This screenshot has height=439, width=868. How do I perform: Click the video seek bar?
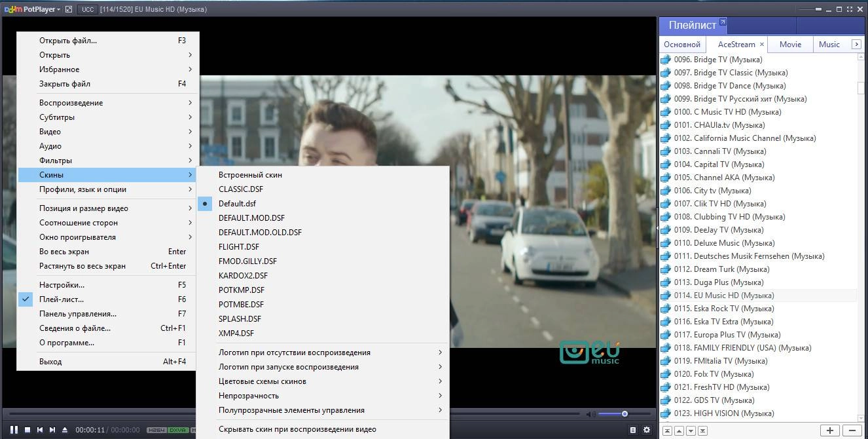[295, 414]
